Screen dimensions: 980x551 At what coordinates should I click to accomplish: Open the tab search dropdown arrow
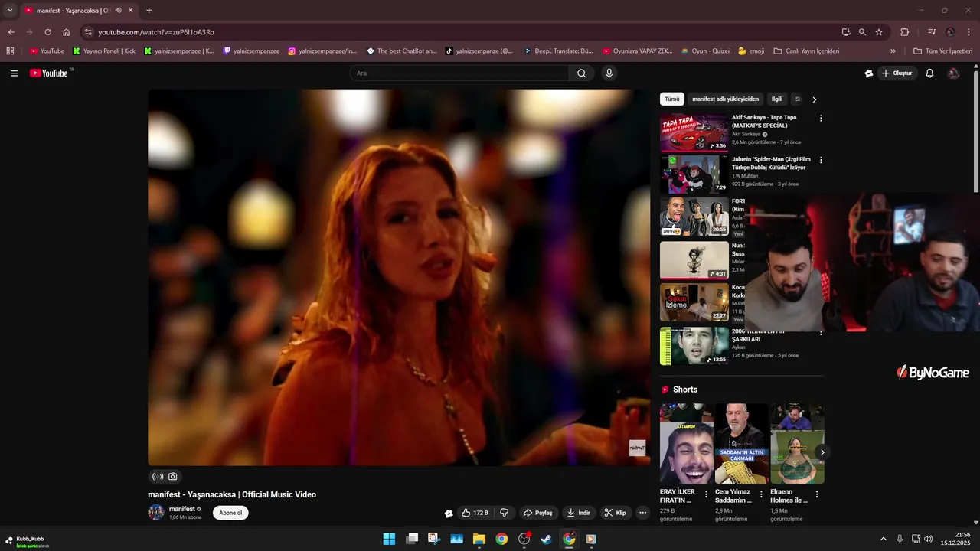pos(10,11)
